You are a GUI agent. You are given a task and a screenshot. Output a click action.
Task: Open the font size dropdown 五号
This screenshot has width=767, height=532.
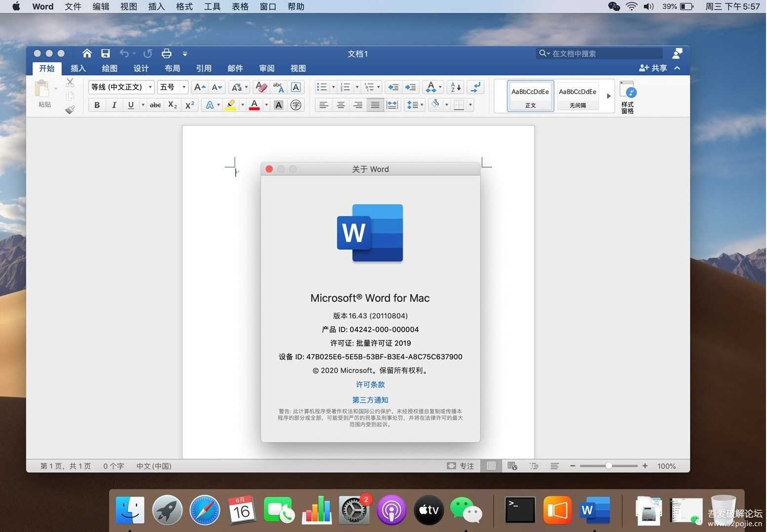(x=184, y=87)
